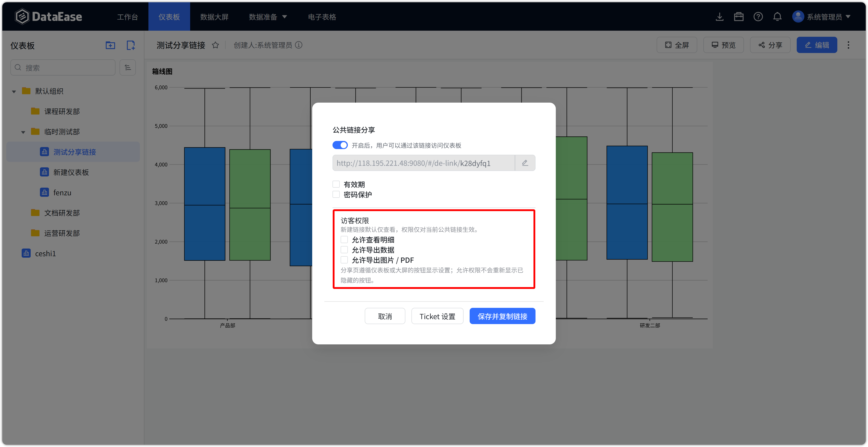Open the 数据大屏 tab
Image resolution: width=868 pixels, height=447 pixels.
[x=214, y=17]
